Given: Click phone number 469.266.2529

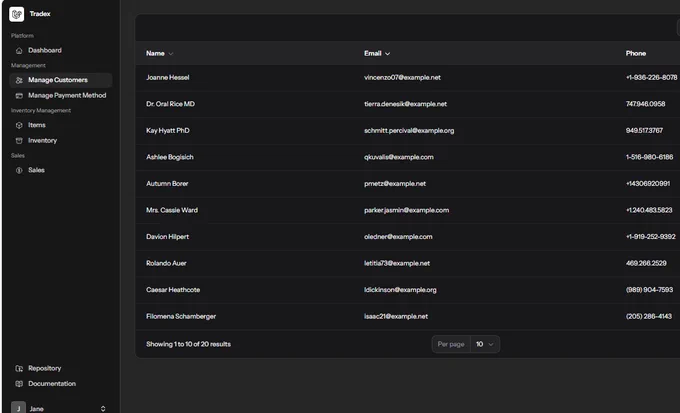Looking at the screenshot, I should pyautogui.click(x=646, y=263).
